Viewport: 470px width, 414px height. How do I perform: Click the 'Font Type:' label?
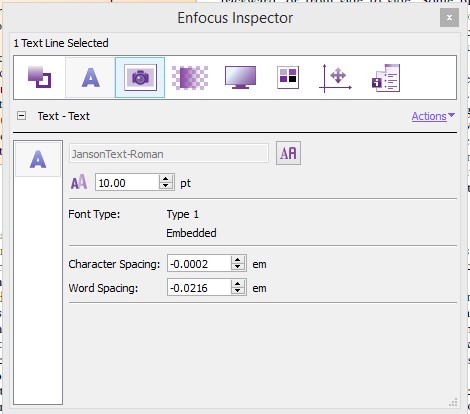94,214
